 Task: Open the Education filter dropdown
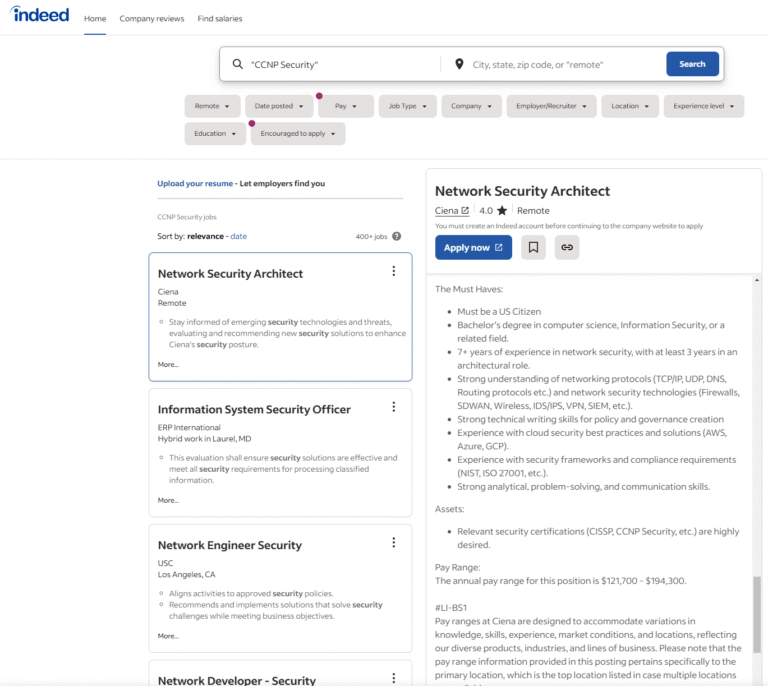(x=215, y=134)
